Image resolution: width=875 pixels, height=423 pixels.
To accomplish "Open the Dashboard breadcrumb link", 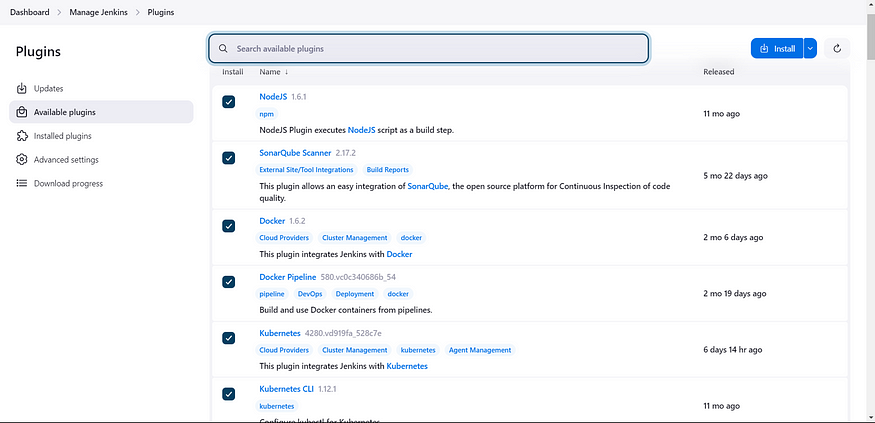I will [x=30, y=12].
